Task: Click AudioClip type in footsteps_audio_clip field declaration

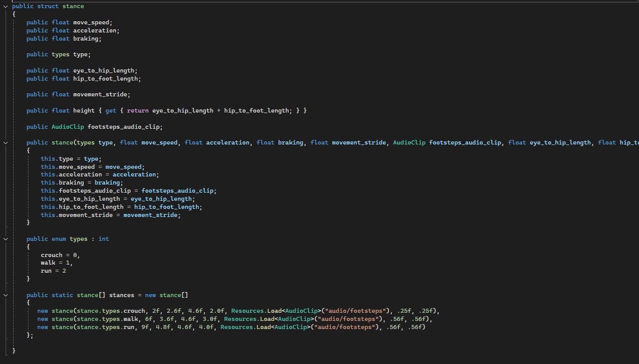Action: (x=68, y=127)
